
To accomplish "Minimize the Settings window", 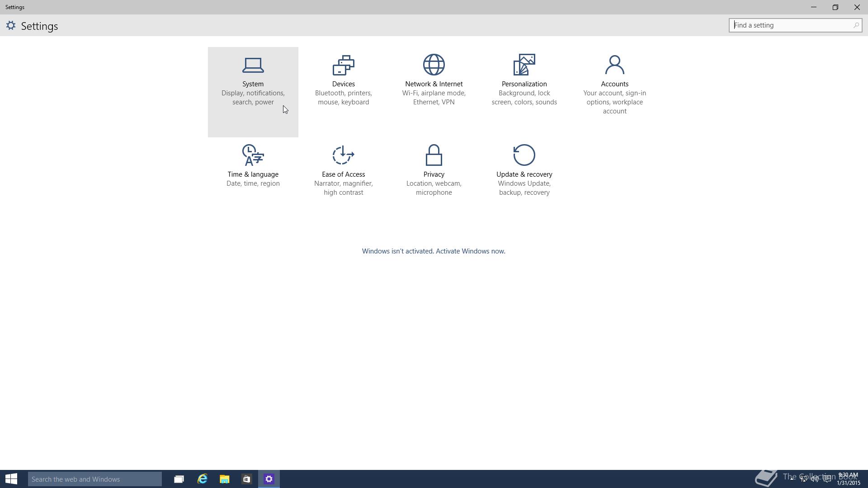I will (814, 7).
